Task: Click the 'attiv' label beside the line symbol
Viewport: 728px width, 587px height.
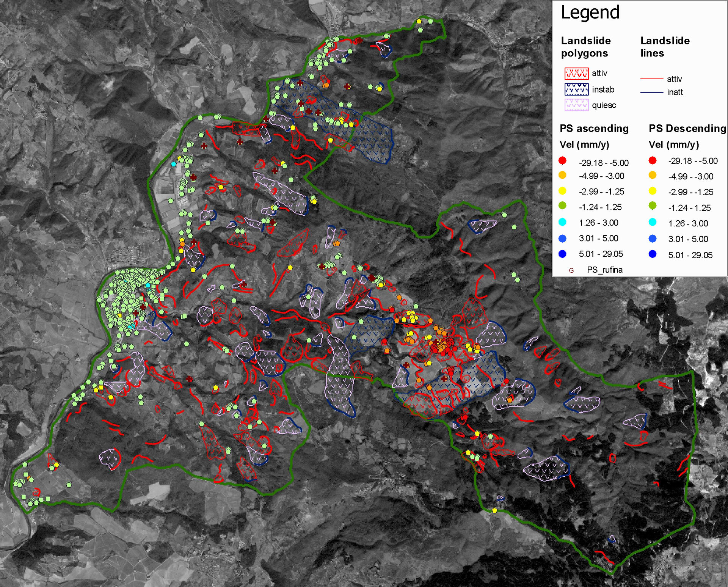Action: pos(674,79)
